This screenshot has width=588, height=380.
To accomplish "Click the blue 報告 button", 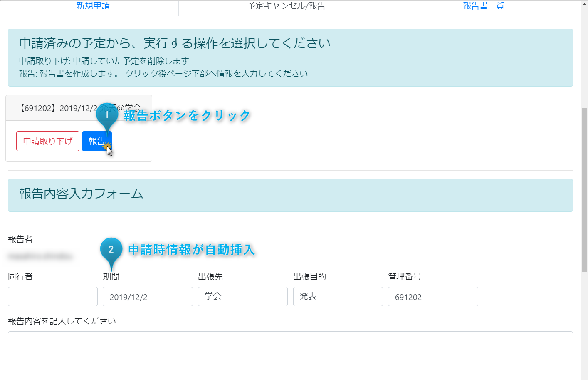I will coord(97,141).
